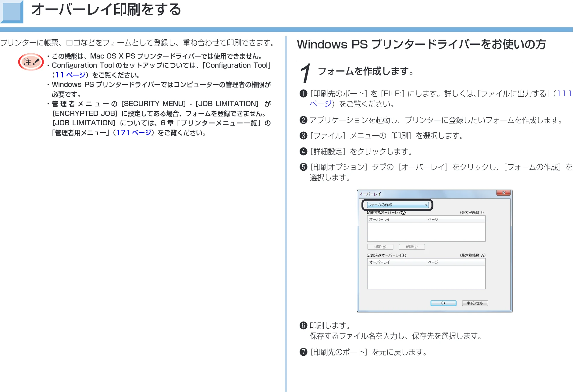573x392 pixels.
Task: Click heading オーバーレイ印刷をする
Action: click(x=106, y=9)
